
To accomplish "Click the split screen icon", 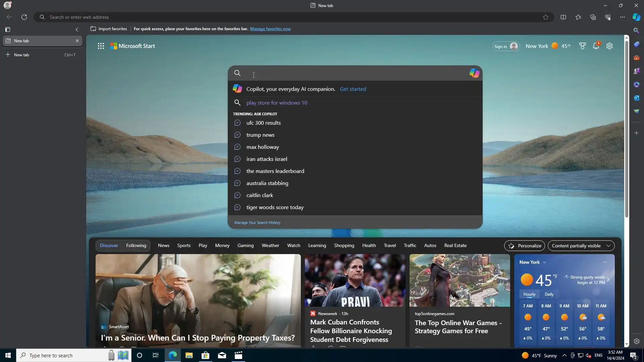I will pos(563,17).
